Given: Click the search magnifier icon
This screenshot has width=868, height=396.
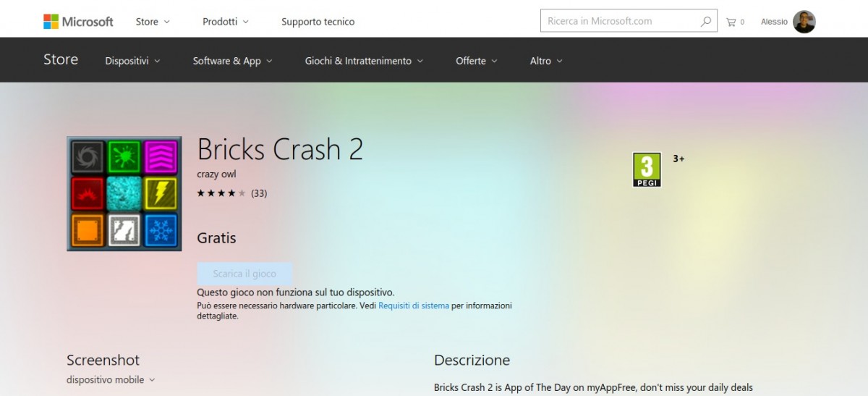Looking at the screenshot, I should coord(706,22).
